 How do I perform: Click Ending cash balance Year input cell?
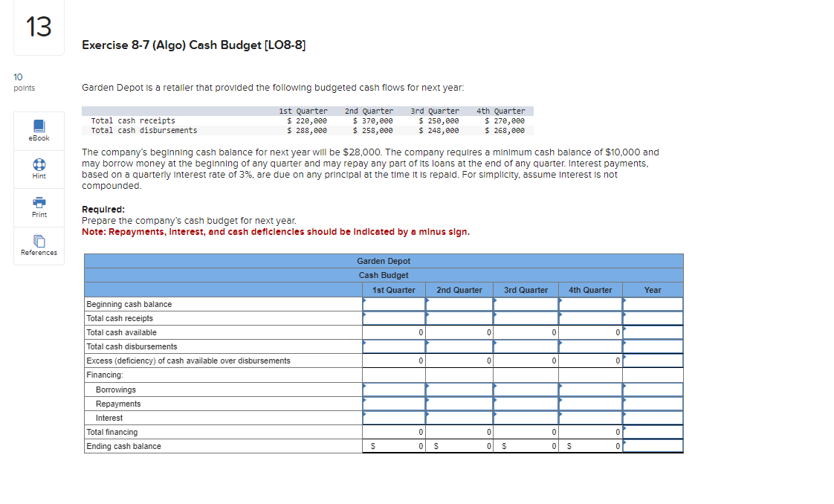pos(653,446)
